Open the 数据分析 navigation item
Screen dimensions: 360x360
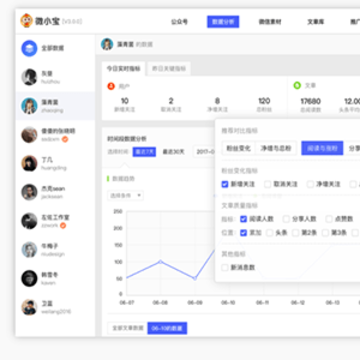[x=223, y=22]
